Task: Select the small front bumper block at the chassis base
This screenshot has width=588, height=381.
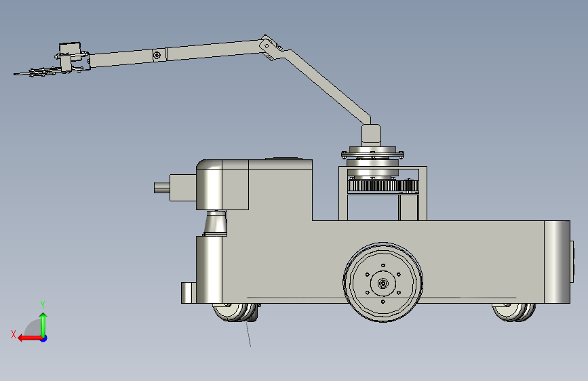Action: pyautogui.click(x=189, y=293)
